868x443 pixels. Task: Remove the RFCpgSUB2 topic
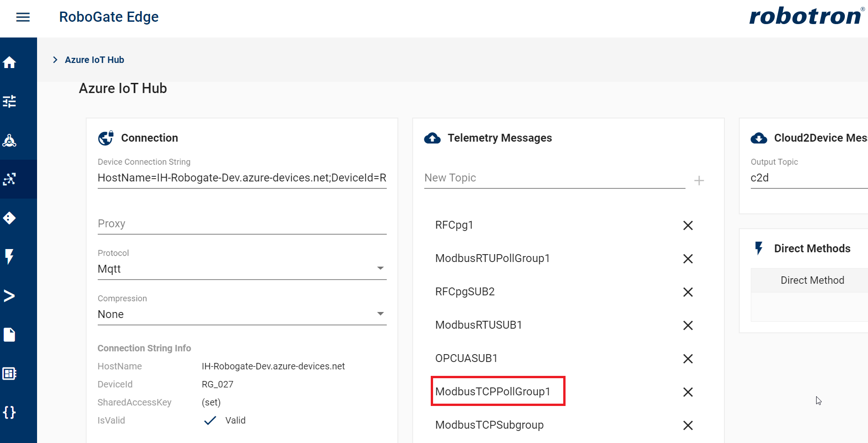click(688, 292)
